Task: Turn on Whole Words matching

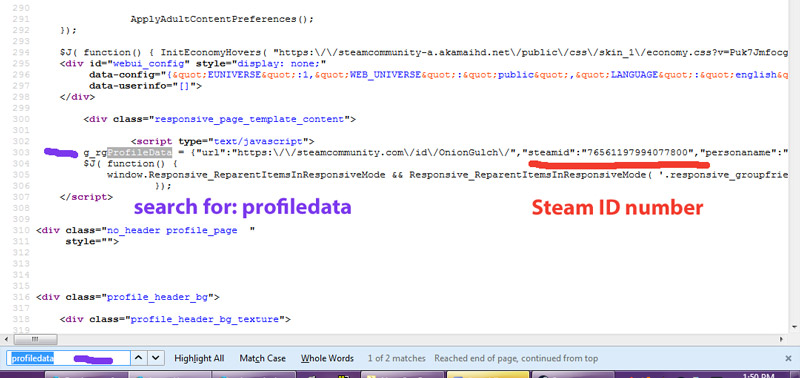Action: point(327,358)
